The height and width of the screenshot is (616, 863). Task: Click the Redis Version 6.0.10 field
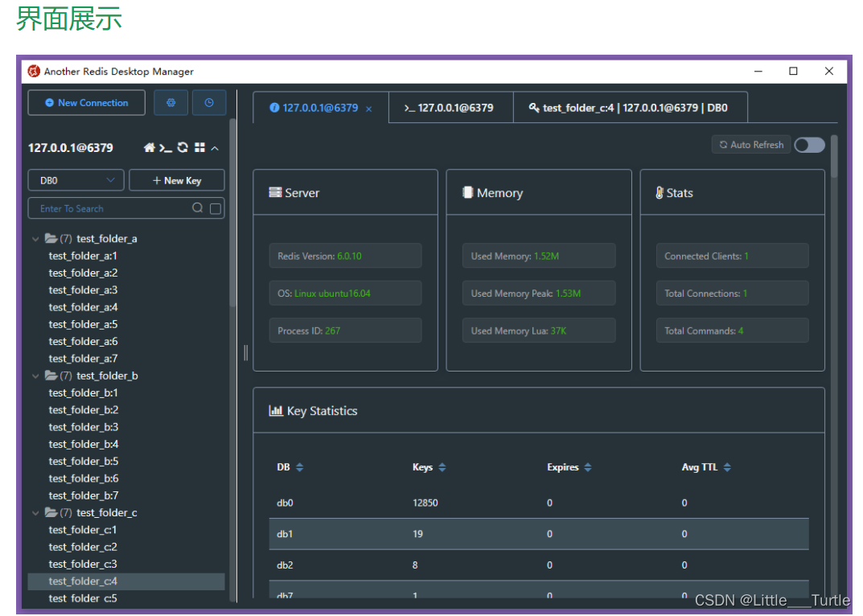[x=345, y=256]
